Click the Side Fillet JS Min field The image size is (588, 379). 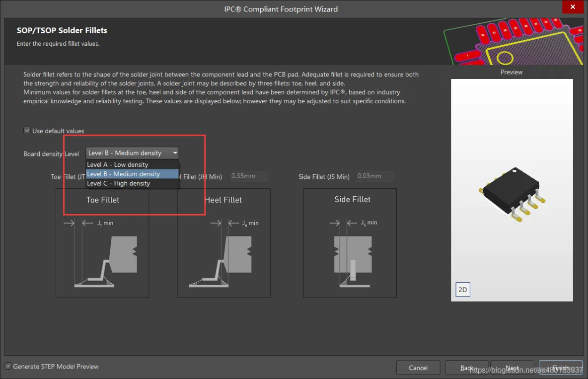tap(374, 176)
